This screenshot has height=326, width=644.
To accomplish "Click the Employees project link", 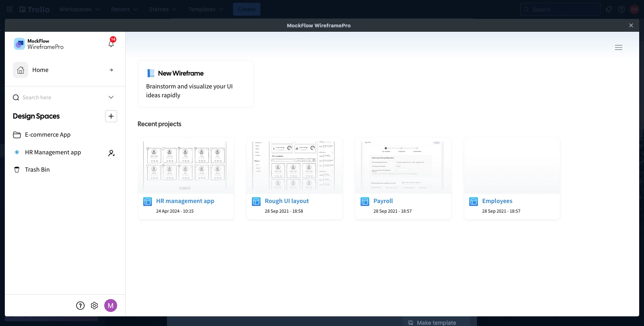I will coord(497,201).
